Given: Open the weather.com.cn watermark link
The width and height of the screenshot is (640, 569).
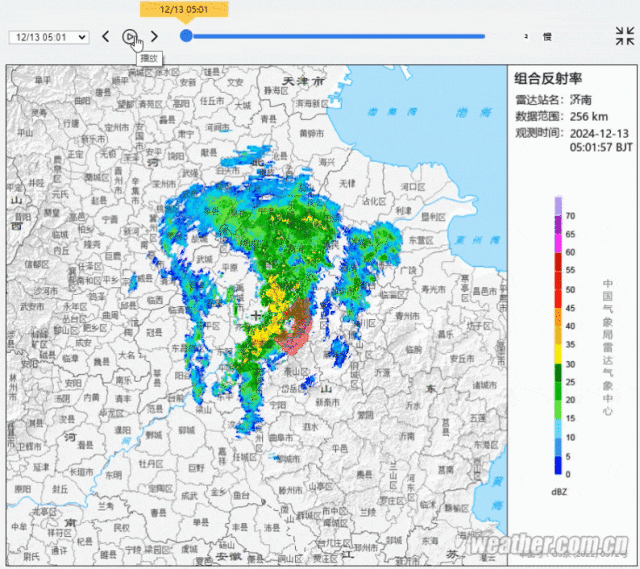Looking at the screenshot, I should tap(550, 546).
